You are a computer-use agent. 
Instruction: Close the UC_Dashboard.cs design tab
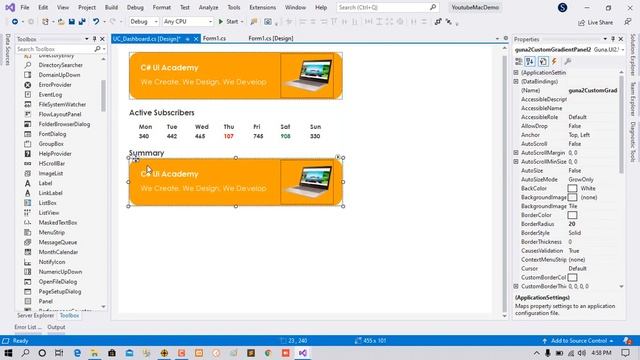(x=196, y=39)
